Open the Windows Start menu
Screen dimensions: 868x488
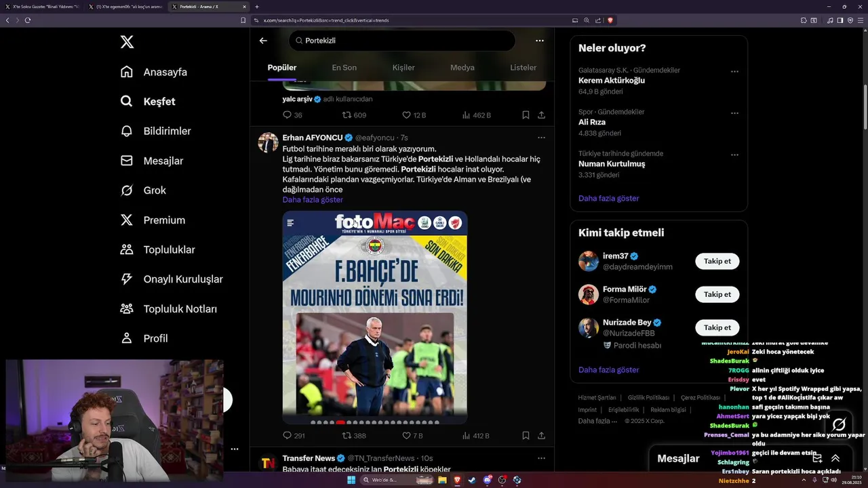(351, 480)
